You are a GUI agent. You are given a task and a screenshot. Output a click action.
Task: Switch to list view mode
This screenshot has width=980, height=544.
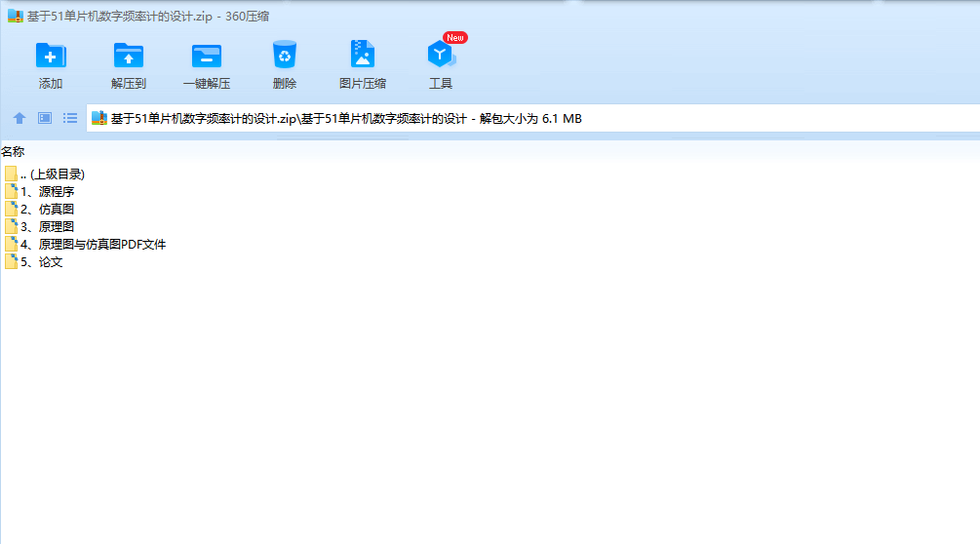coord(70,118)
